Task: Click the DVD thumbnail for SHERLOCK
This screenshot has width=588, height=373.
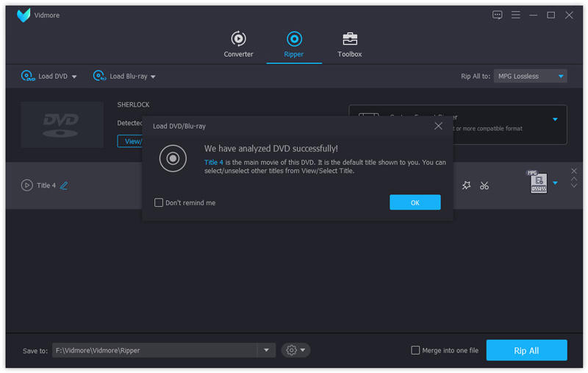Action: tap(62, 124)
